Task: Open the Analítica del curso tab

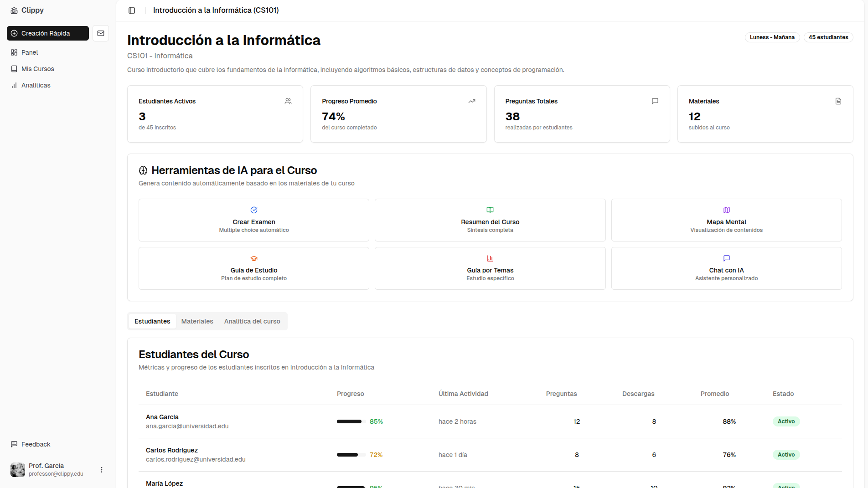Action: click(x=252, y=321)
